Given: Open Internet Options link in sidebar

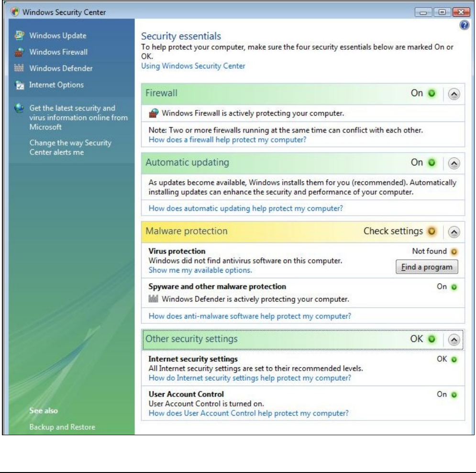Looking at the screenshot, I should pos(56,85).
